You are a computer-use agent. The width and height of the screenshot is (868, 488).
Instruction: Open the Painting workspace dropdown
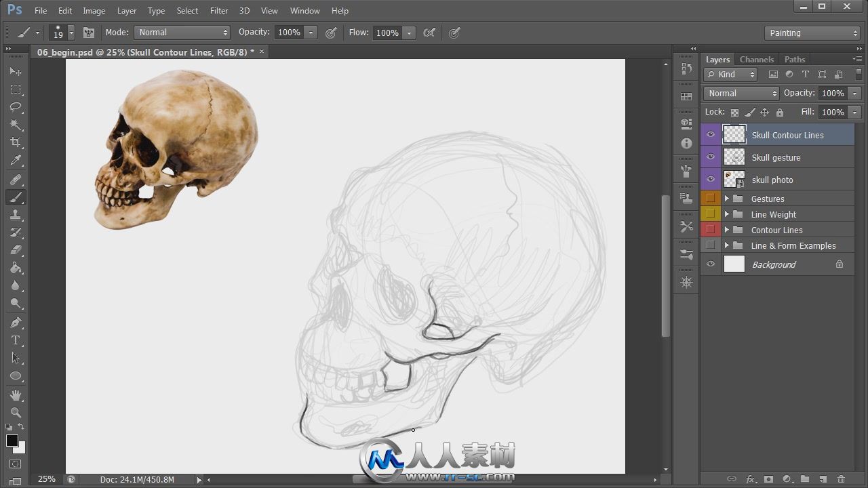coord(812,33)
